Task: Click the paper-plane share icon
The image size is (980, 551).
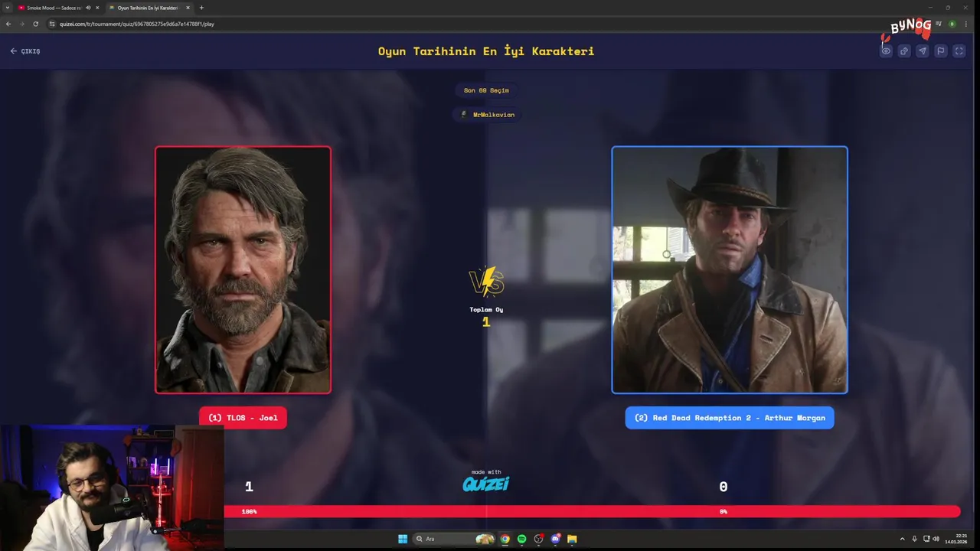Action: 923,51
